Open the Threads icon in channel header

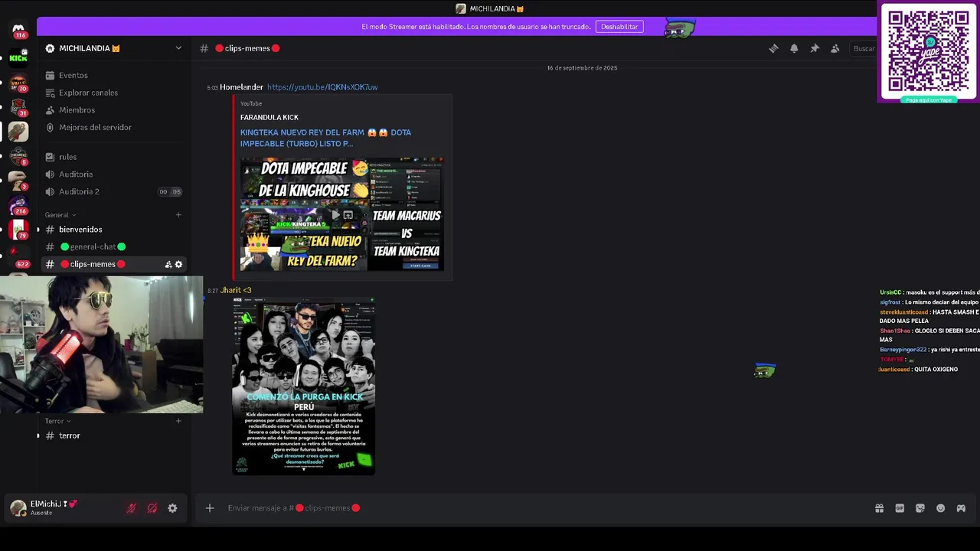point(773,48)
